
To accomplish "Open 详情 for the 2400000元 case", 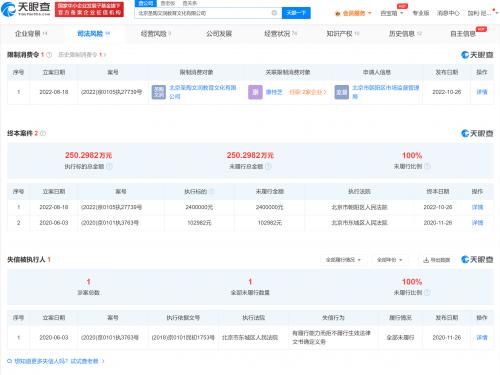I will tap(477, 207).
